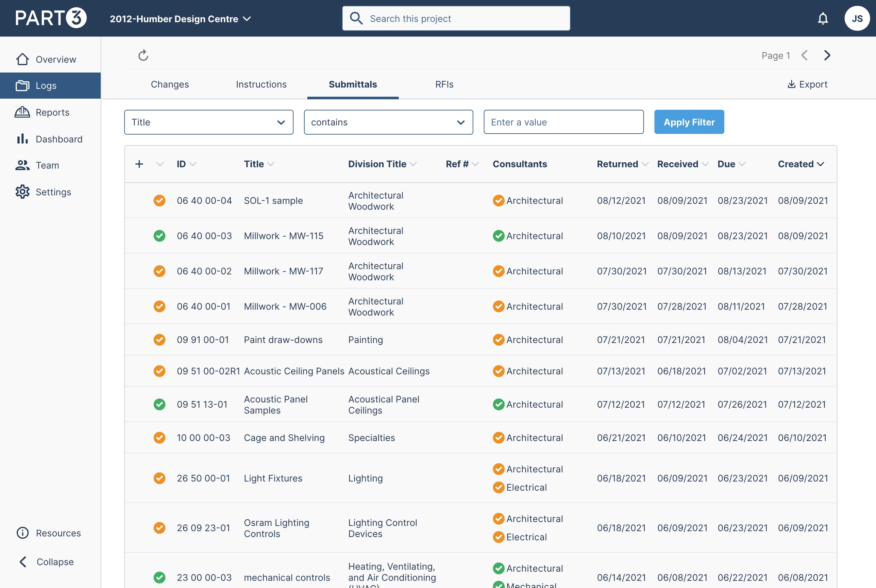Image resolution: width=876 pixels, height=588 pixels.
Task: Open Reports with hard hat icon
Action: click(x=22, y=112)
